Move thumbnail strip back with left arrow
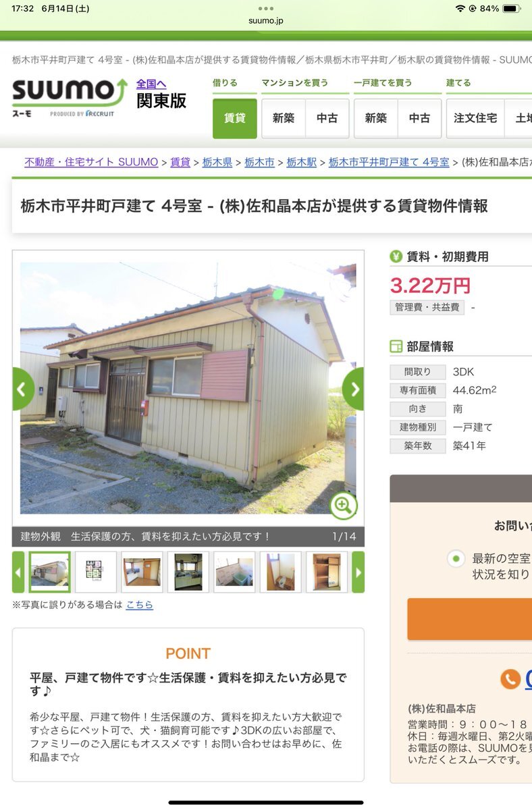 click(18, 572)
